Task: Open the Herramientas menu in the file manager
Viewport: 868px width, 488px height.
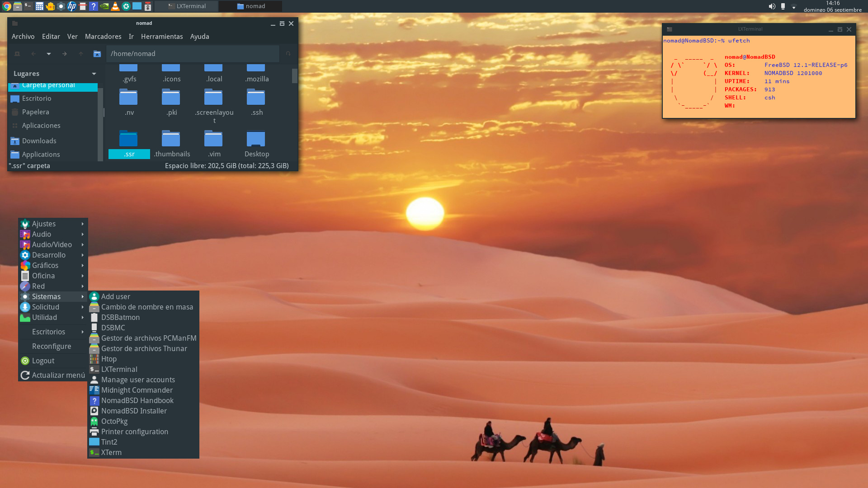Action: click(162, 37)
